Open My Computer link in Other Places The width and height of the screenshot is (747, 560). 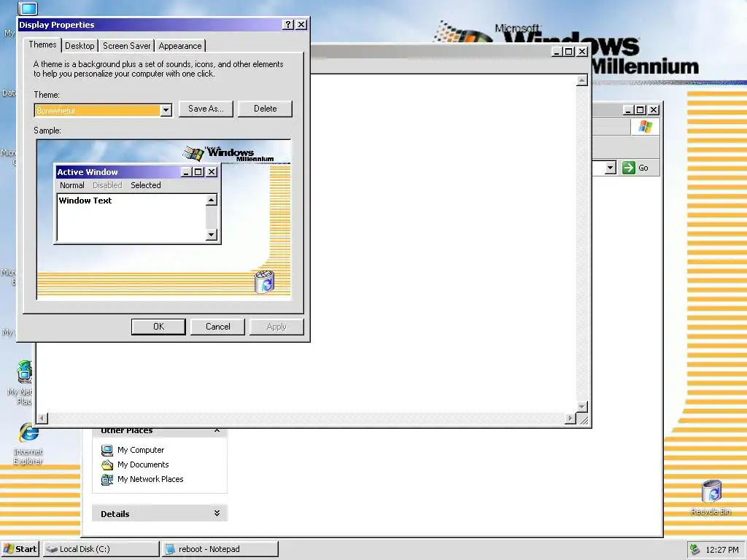point(141,450)
